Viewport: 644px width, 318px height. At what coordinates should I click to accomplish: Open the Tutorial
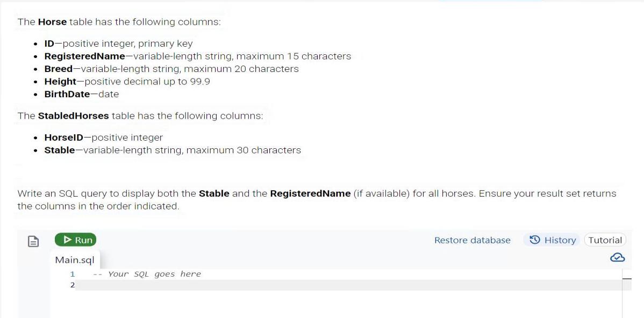coord(605,240)
